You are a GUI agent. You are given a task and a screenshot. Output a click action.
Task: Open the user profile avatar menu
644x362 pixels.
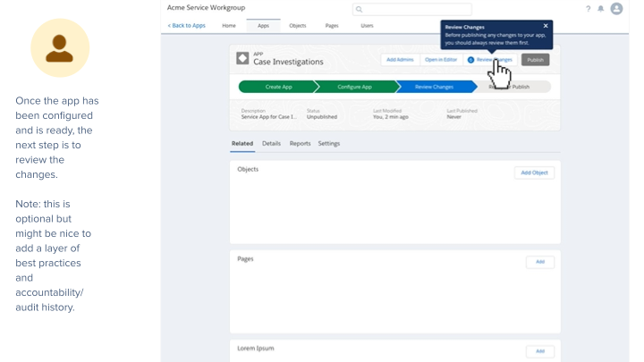(x=616, y=9)
